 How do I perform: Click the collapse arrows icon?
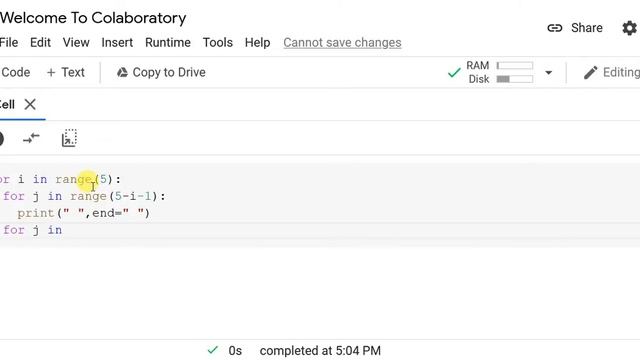coord(31,139)
